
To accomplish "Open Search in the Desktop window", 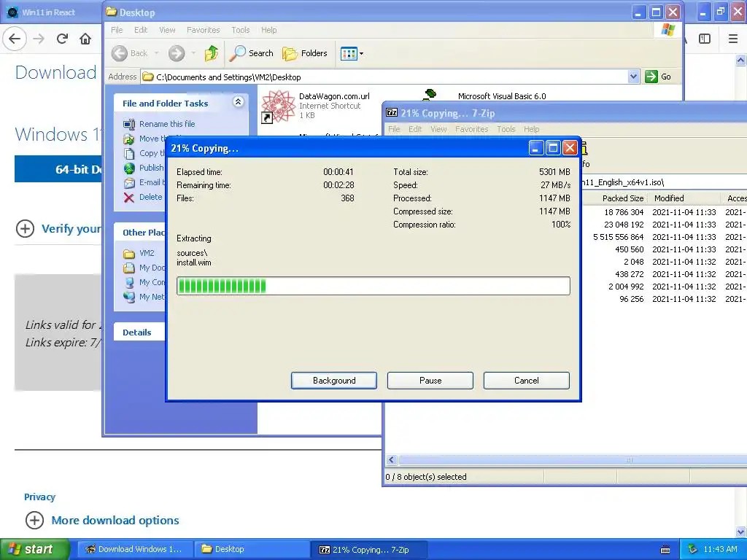I will (x=251, y=53).
